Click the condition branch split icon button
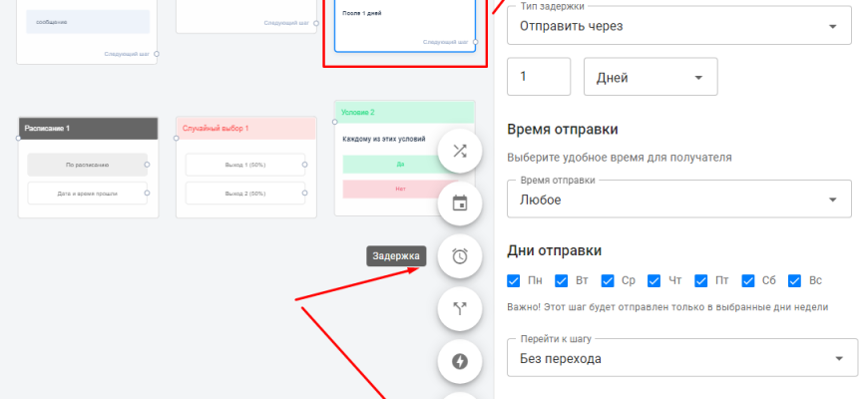The height and width of the screenshot is (399, 868). (x=460, y=308)
